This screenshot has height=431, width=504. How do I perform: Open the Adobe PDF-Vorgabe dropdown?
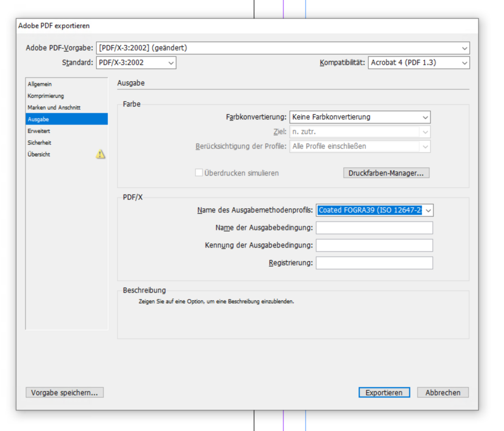point(283,48)
